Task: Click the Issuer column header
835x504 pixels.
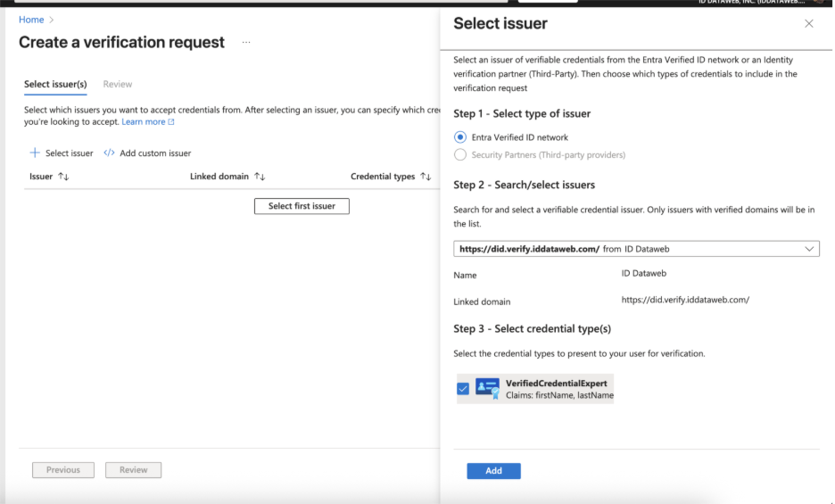Action: tap(41, 177)
